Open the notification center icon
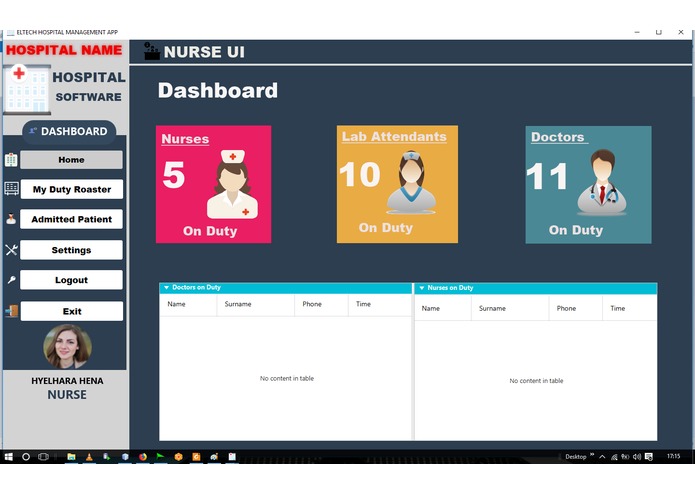The width and height of the screenshot is (695, 494). pyautogui.click(x=649, y=456)
